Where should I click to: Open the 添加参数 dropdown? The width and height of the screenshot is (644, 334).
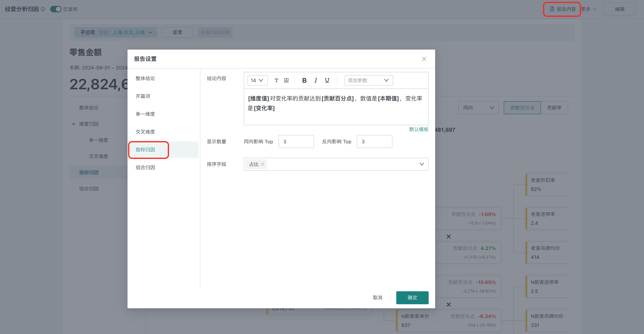coord(369,80)
